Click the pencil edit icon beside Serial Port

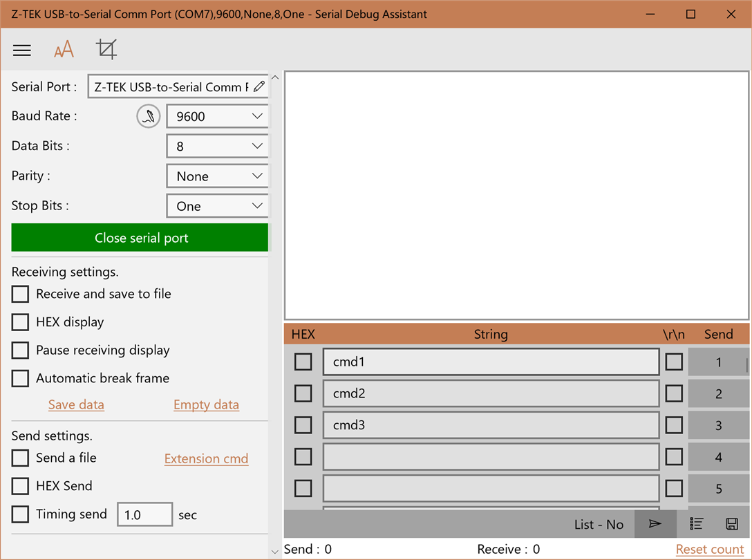pyautogui.click(x=259, y=86)
